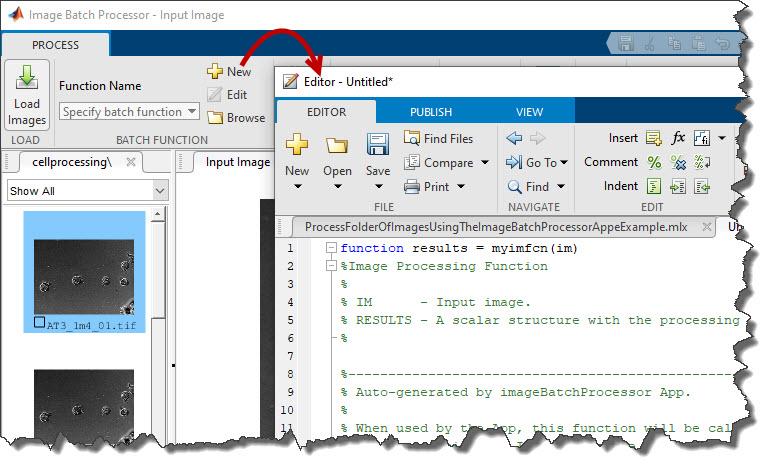
Task: Click the thumbnail list scrollbar thumb
Action: point(158,270)
